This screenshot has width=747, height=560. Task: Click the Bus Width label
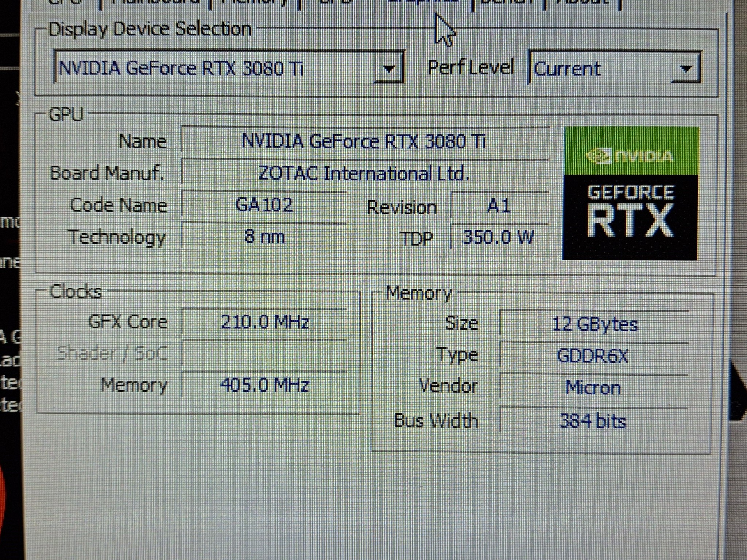click(x=436, y=421)
